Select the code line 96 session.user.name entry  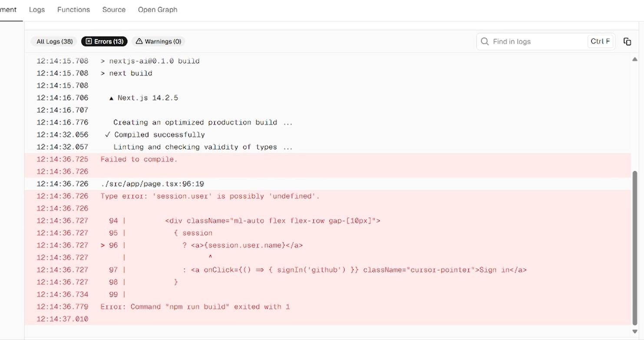pyautogui.click(x=327, y=245)
